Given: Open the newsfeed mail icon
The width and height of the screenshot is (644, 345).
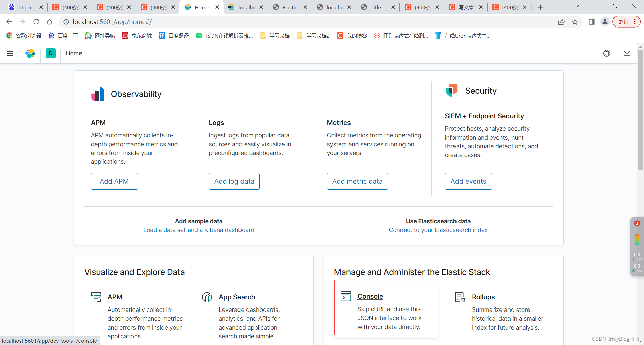Looking at the screenshot, I should point(627,53).
